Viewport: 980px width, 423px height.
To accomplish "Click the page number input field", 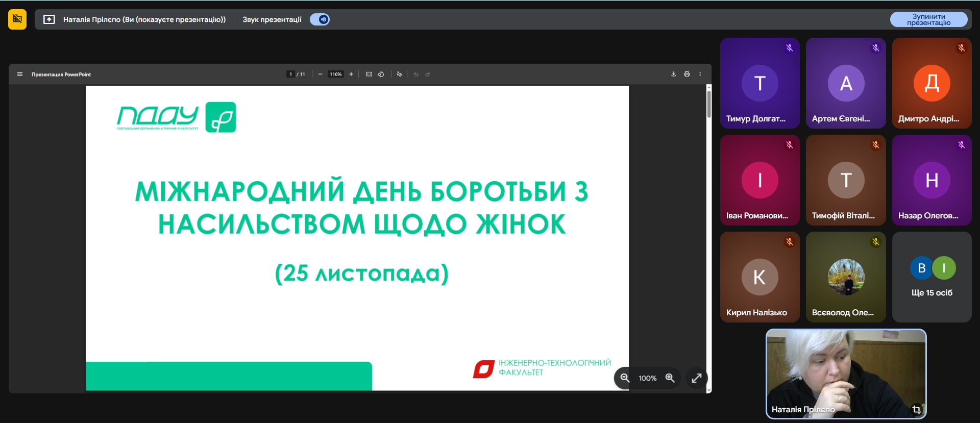I will click(x=291, y=74).
